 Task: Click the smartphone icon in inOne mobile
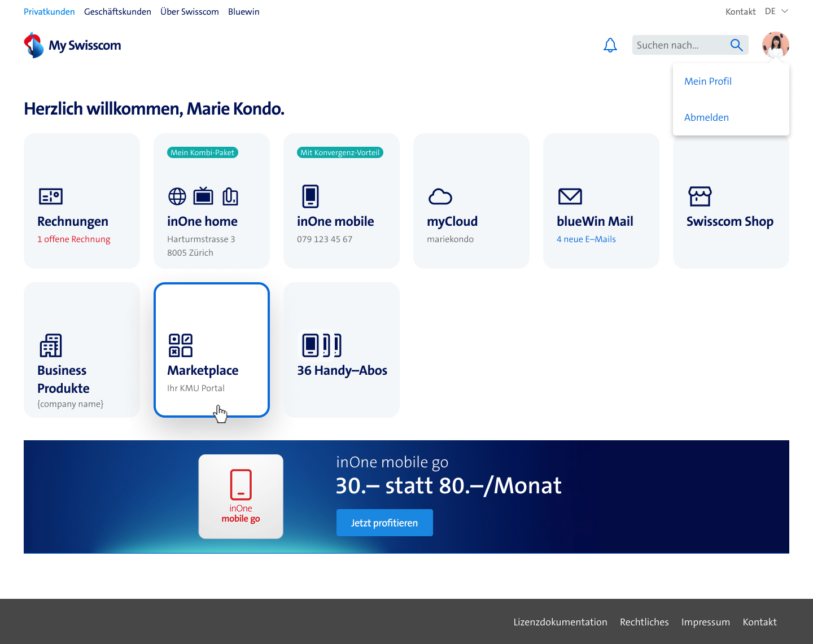pyautogui.click(x=311, y=196)
